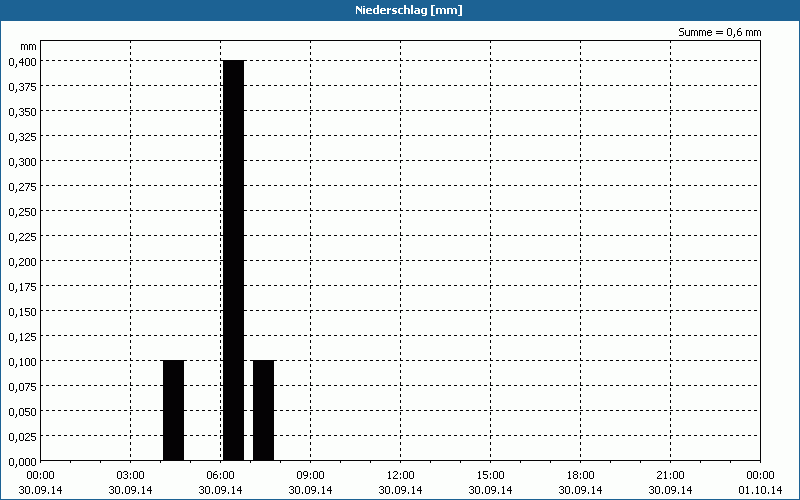Viewport: 800px width, 500px height.
Task: Pick the 0,350 y-axis label
Action: point(23,111)
